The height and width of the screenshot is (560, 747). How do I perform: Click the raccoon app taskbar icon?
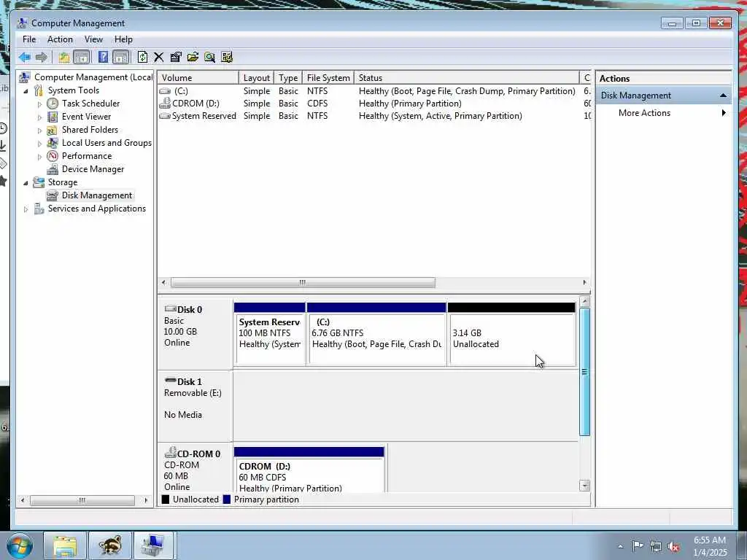click(110, 545)
